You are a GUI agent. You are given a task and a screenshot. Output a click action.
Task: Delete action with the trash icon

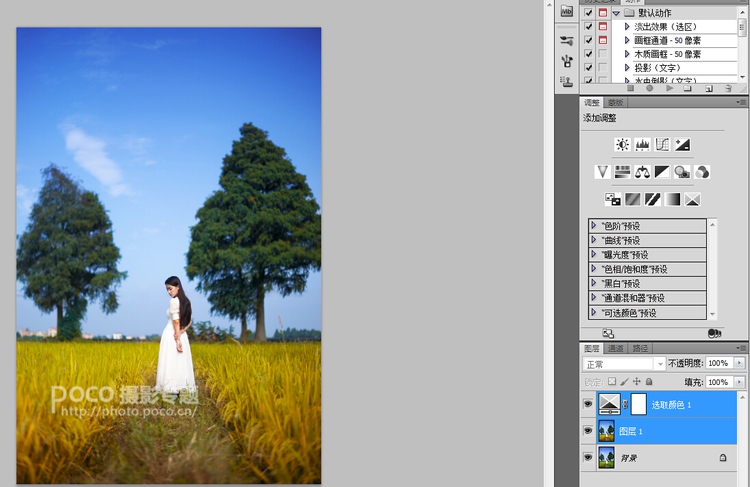coord(728,89)
